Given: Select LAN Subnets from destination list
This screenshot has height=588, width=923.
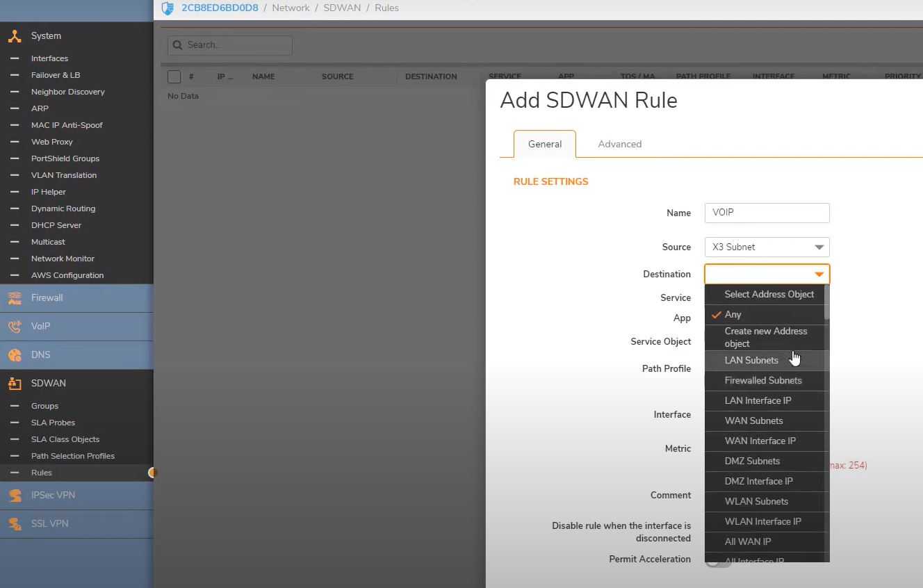Looking at the screenshot, I should pos(751,361).
